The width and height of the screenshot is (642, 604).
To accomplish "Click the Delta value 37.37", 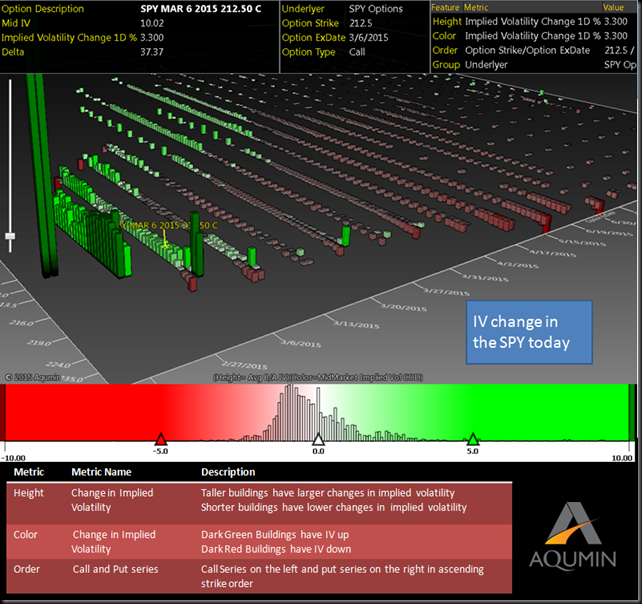I will point(152,52).
